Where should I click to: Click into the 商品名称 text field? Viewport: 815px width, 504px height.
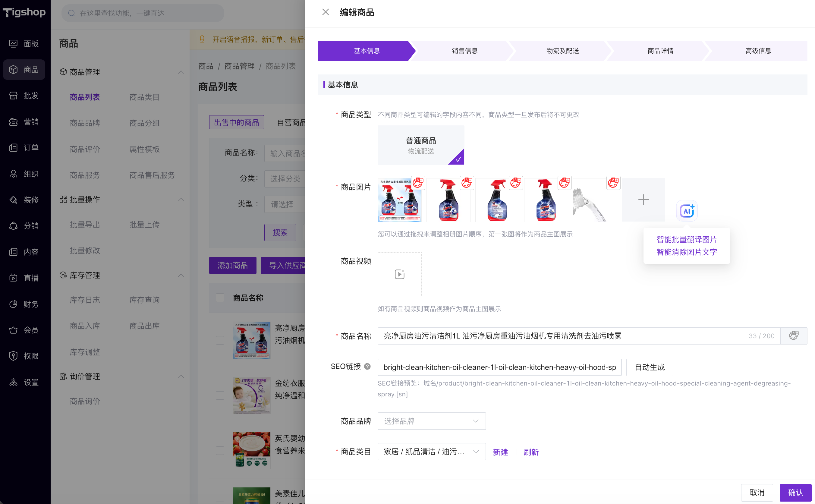(579, 336)
